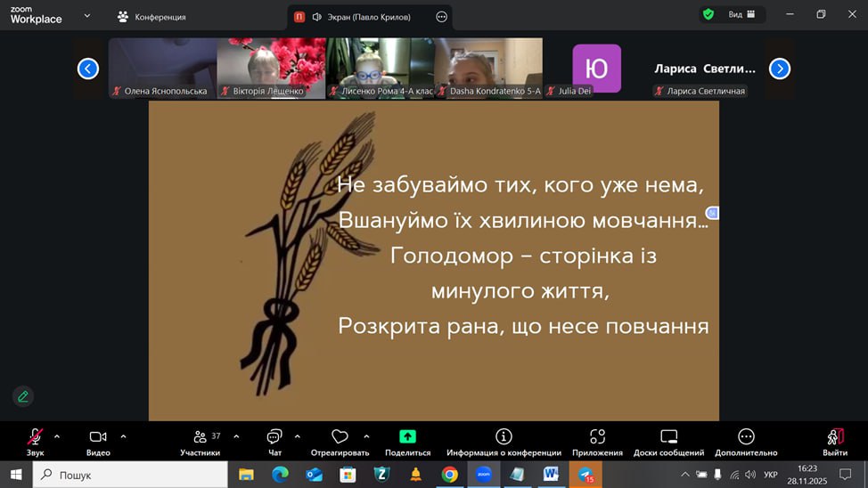This screenshot has height=488, width=868.
Task: Click the Отреагировать reactions heart icon
Action: 340,437
